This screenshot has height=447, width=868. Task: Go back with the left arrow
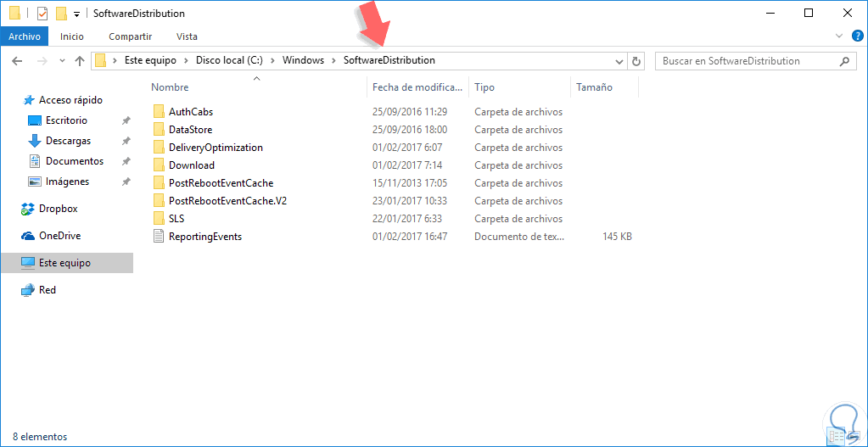[x=17, y=61]
